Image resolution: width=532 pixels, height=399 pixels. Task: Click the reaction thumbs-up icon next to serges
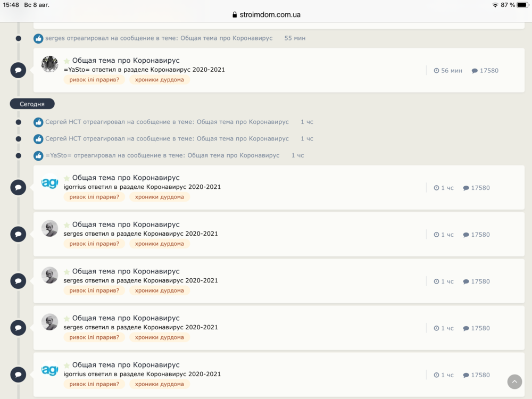click(x=38, y=38)
